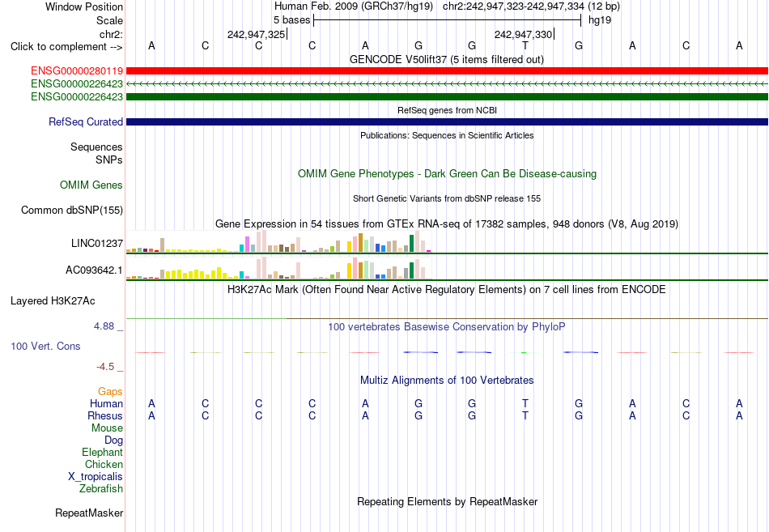Click the T base in the Human row
Viewport: 769px width, 532px height.
tap(525, 403)
